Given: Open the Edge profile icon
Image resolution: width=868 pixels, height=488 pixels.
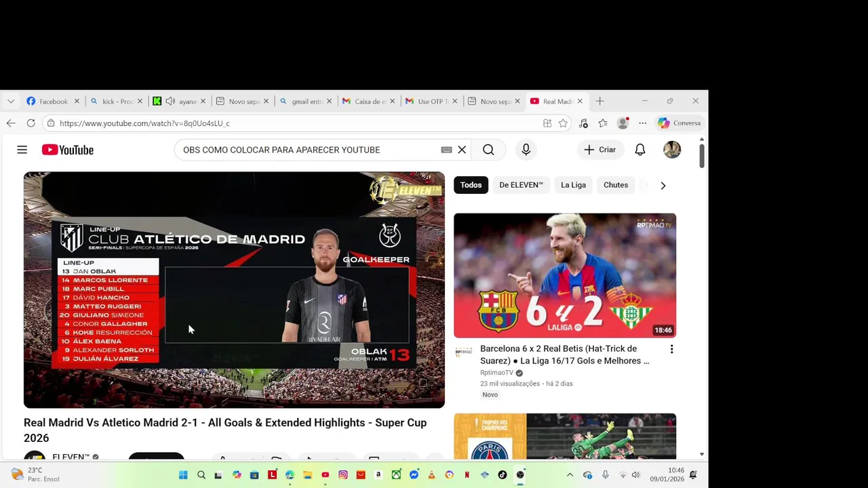Looking at the screenshot, I should pos(623,123).
